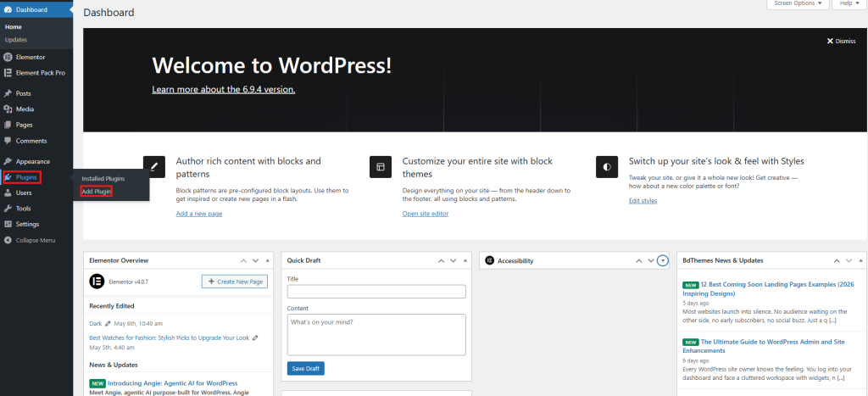The image size is (868, 396).
Task: Move Quick Draft widget up
Action: click(x=441, y=260)
